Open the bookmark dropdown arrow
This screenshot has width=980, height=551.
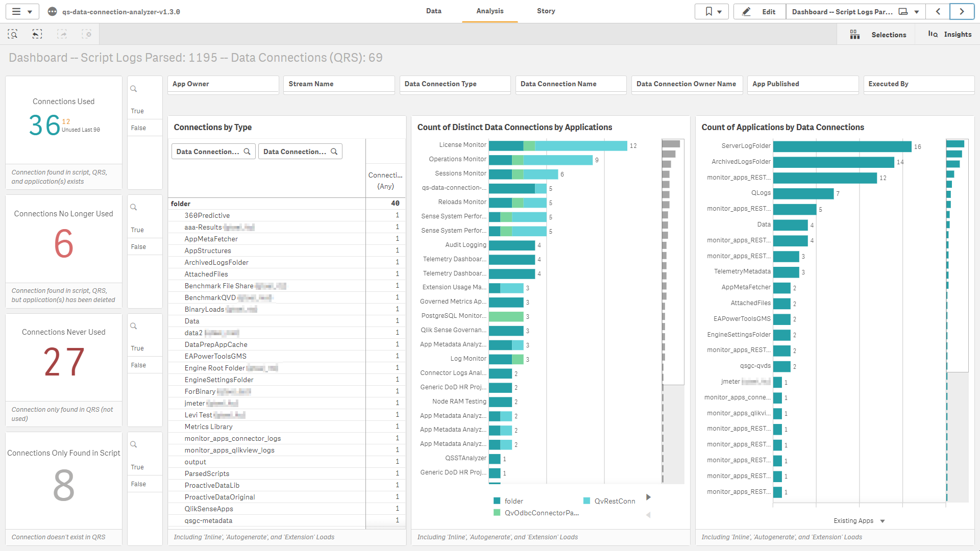pyautogui.click(x=719, y=11)
